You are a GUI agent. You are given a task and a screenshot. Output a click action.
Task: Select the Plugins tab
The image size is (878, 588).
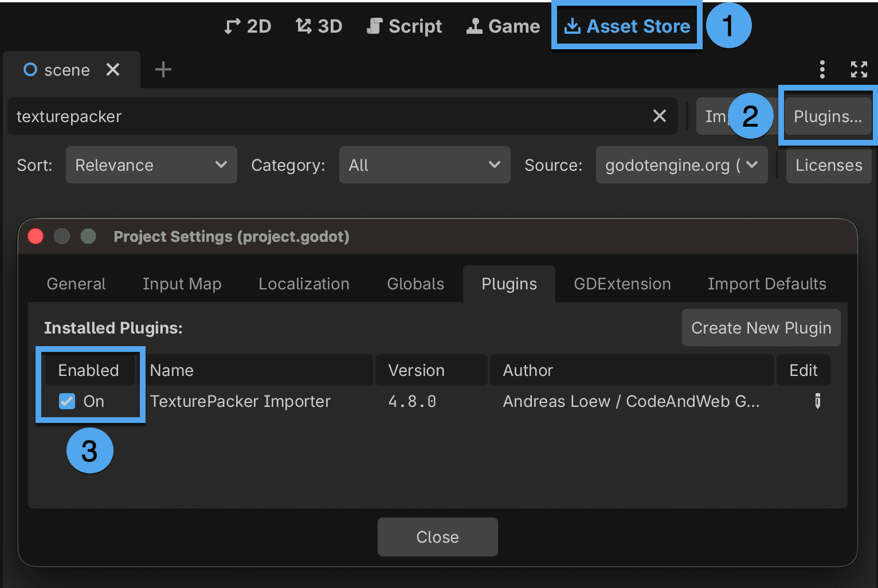pos(509,284)
